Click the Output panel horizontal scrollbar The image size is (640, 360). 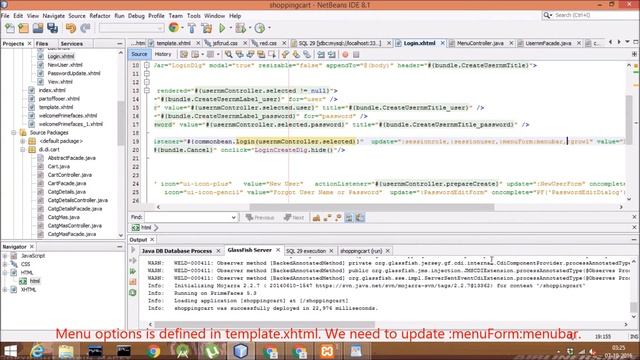click(x=264, y=324)
